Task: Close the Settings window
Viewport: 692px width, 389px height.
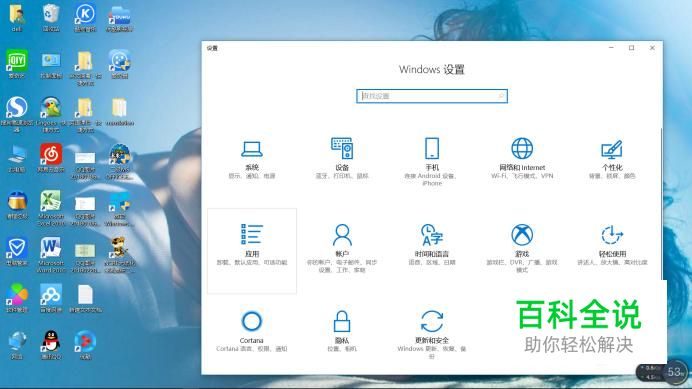Action: 652,48
